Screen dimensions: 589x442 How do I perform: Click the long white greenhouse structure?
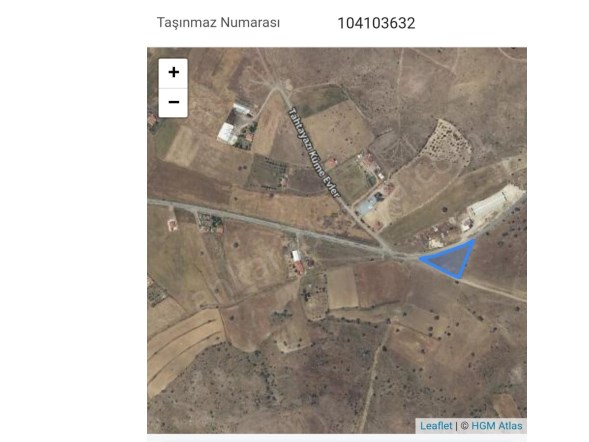tap(492, 203)
